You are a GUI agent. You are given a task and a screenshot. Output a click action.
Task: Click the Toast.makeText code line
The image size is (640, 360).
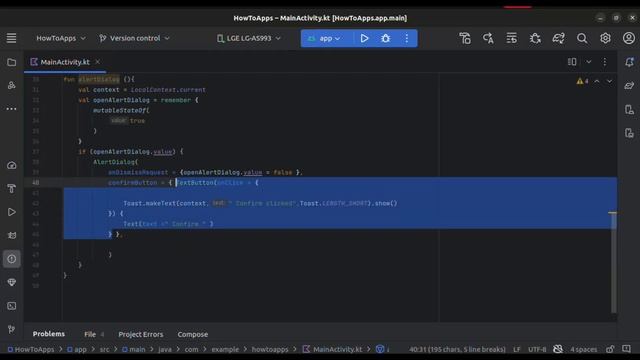(x=260, y=203)
